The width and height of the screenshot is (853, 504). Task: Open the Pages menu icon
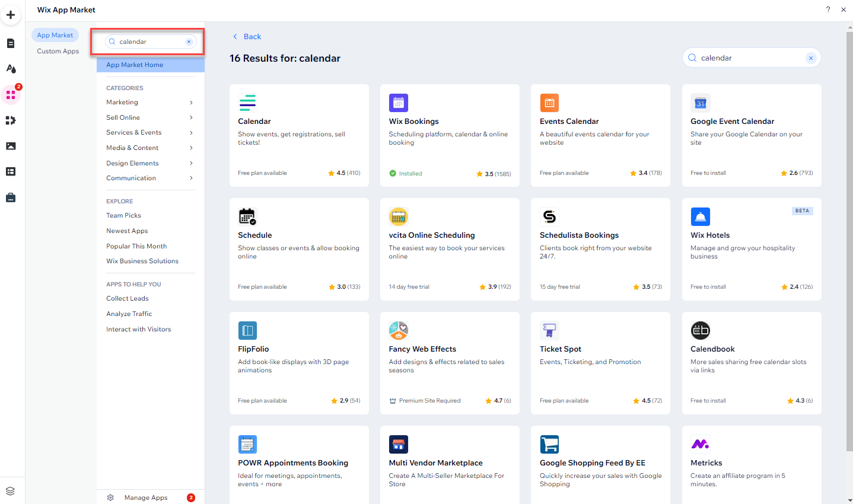11,43
